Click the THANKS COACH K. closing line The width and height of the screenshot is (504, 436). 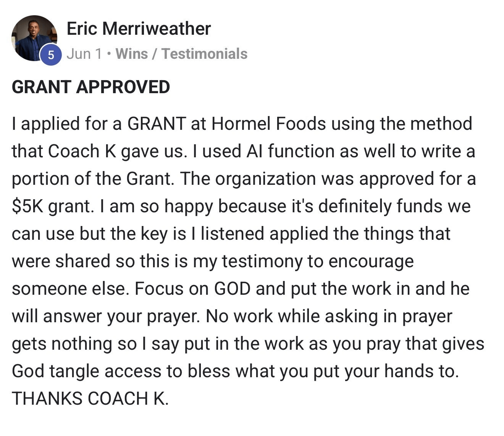(90, 399)
